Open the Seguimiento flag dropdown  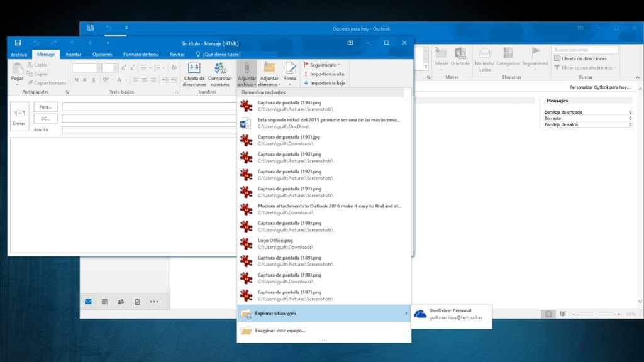(322, 65)
